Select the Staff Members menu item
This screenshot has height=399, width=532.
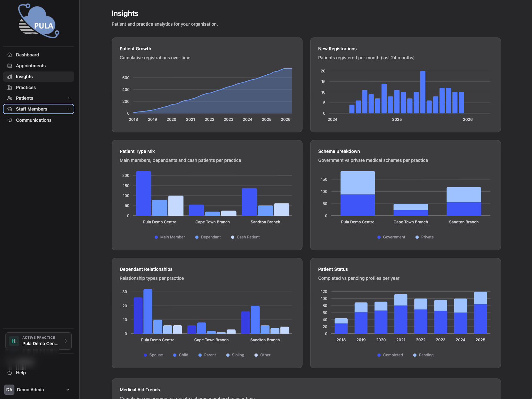[x=38, y=109]
